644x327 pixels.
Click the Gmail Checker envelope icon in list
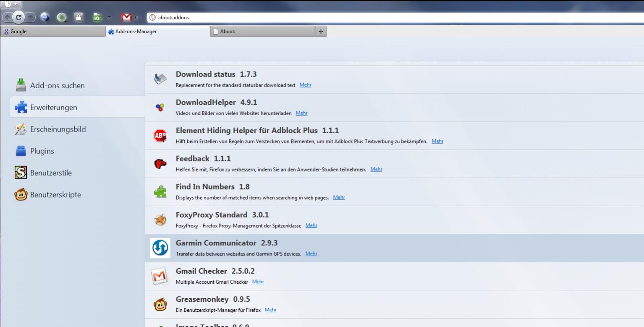[x=160, y=276]
